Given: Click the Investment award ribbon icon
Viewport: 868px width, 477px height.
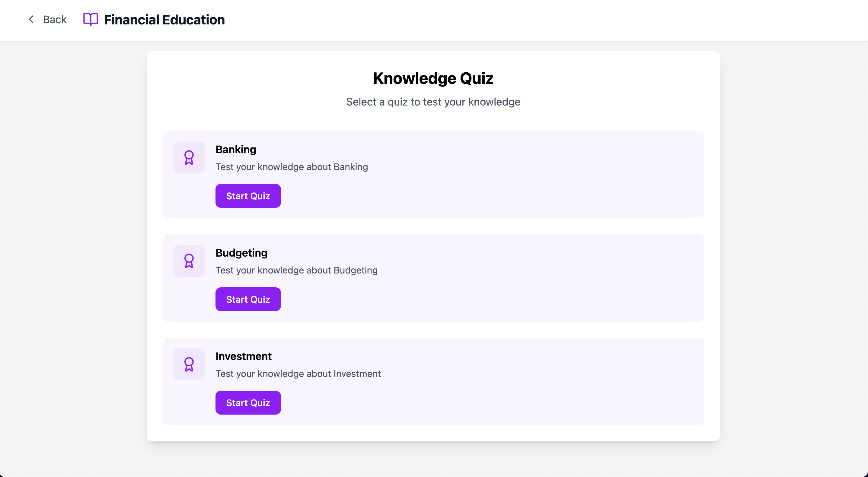Looking at the screenshot, I should click(189, 364).
